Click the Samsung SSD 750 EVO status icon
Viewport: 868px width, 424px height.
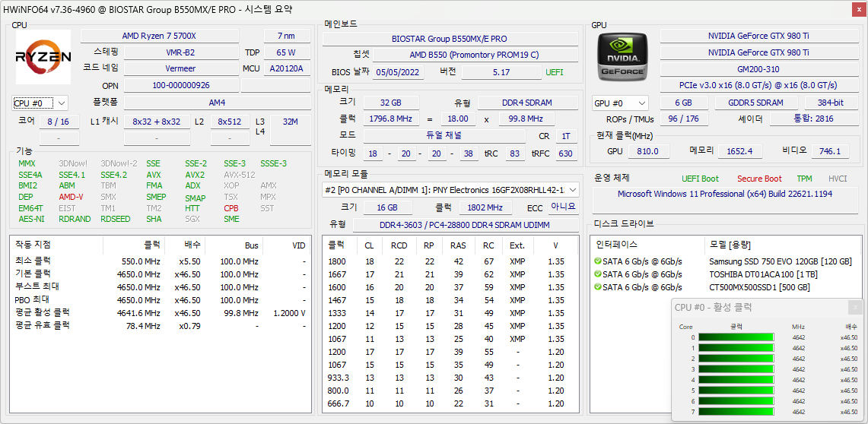[597, 261]
